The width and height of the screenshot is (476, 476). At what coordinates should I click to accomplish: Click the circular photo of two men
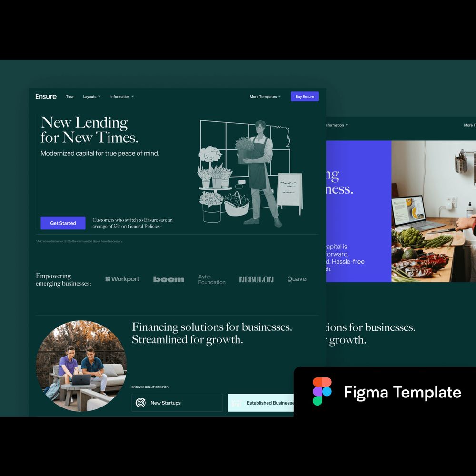[81, 366]
